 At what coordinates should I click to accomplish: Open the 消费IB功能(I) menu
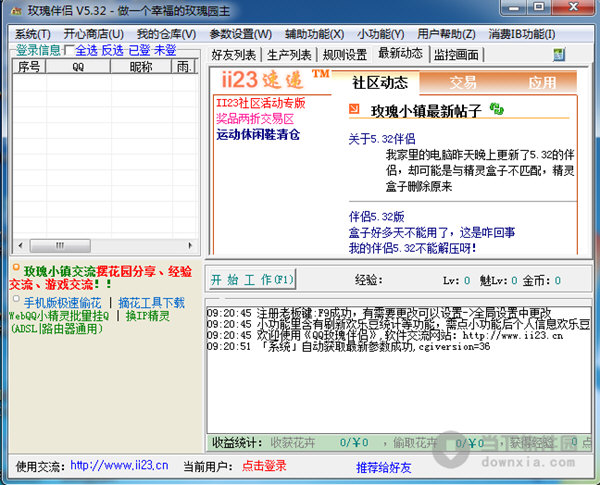pyautogui.click(x=522, y=34)
